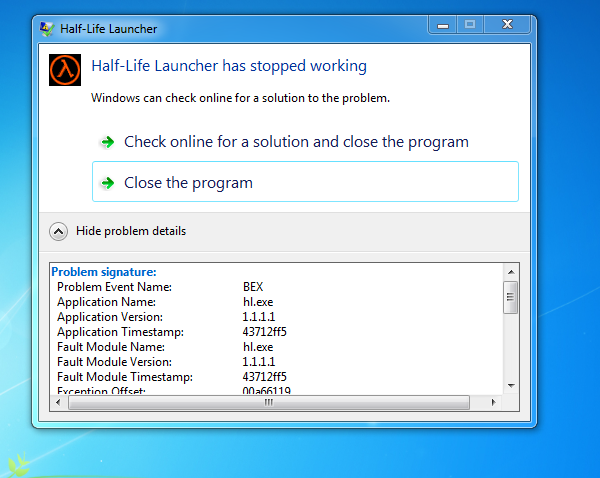The height and width of the screenshot is (478, 600).
Task: Click 43712ff5 beside Application Timestamp
Action: click(264, 332)
